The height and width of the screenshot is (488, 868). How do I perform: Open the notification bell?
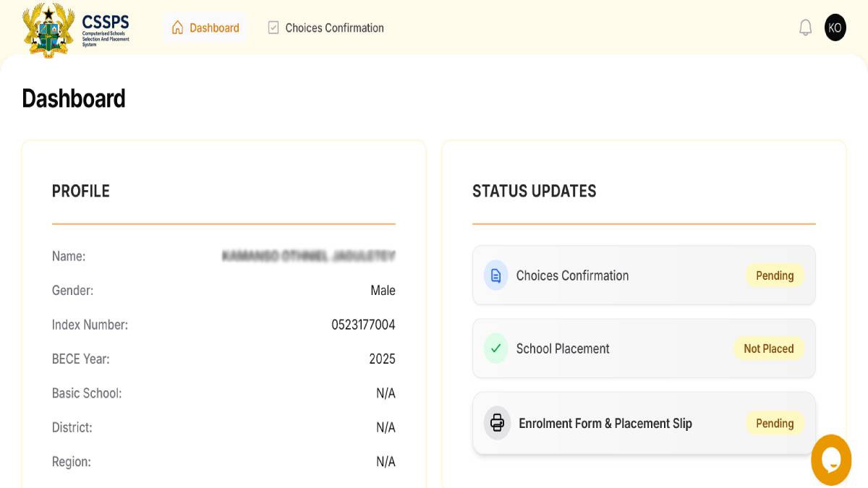click(x=805, y=27)
